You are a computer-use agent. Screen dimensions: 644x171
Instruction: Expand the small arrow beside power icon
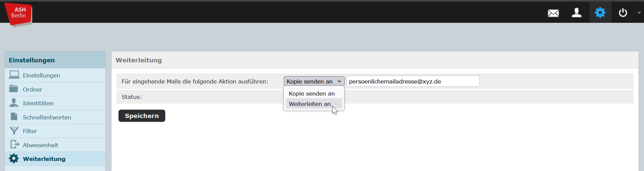639,13
